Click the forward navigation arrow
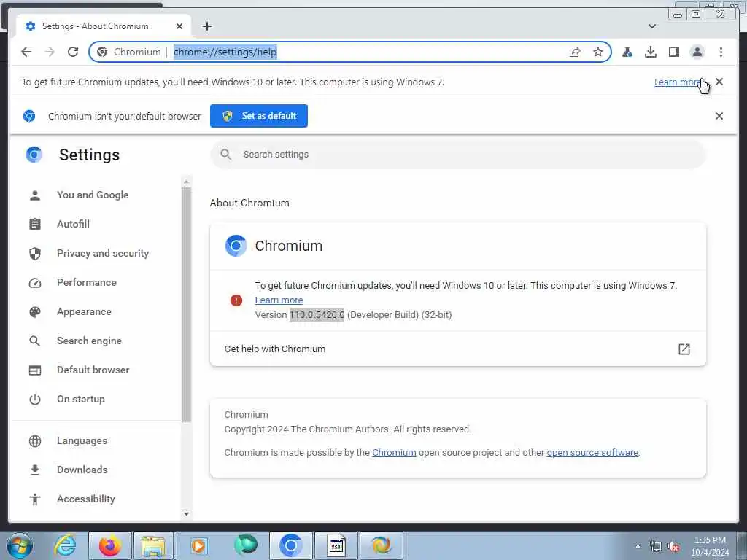Image resolution: width=747 pixels, height=560 pixels. click(50, 52)
